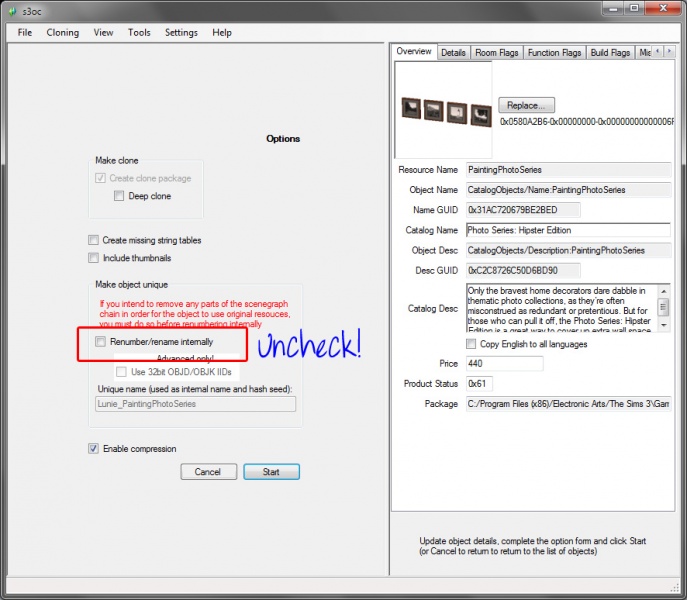Disable the Enable compression checkbox

(94, 449)
